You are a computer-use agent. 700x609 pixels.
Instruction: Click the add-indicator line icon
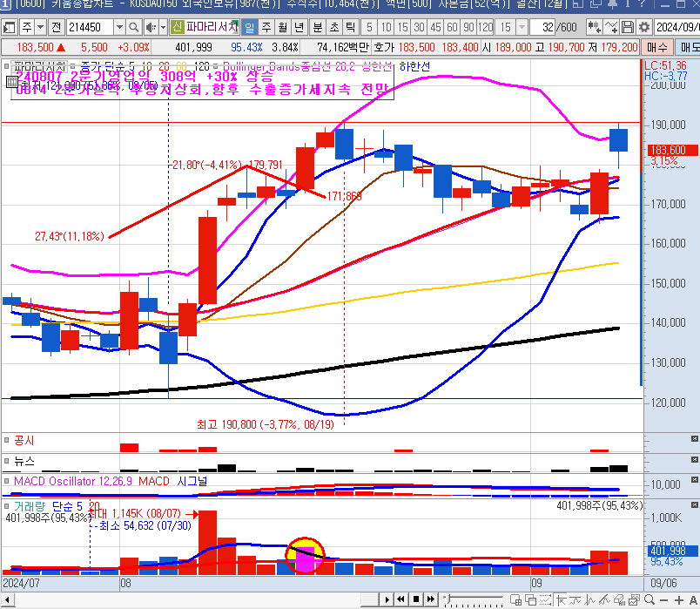click(x=611, y=27)
